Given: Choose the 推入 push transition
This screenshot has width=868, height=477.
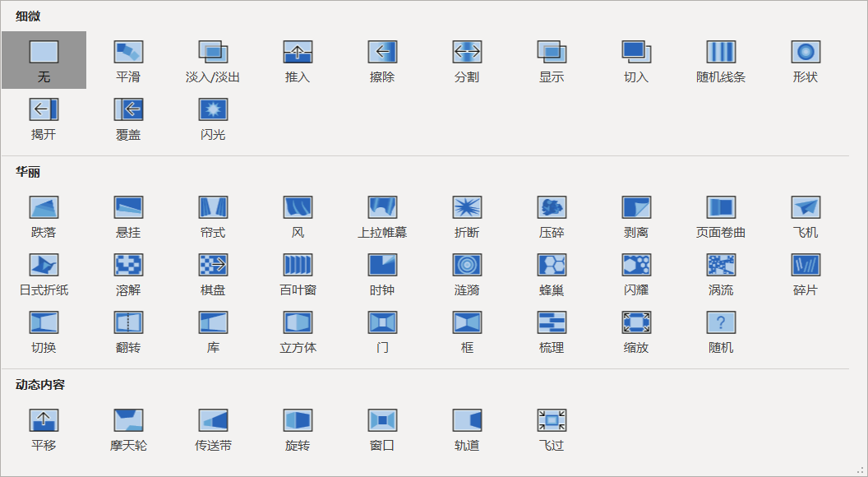Looking at the screenshot, I should tap(297, 60).
